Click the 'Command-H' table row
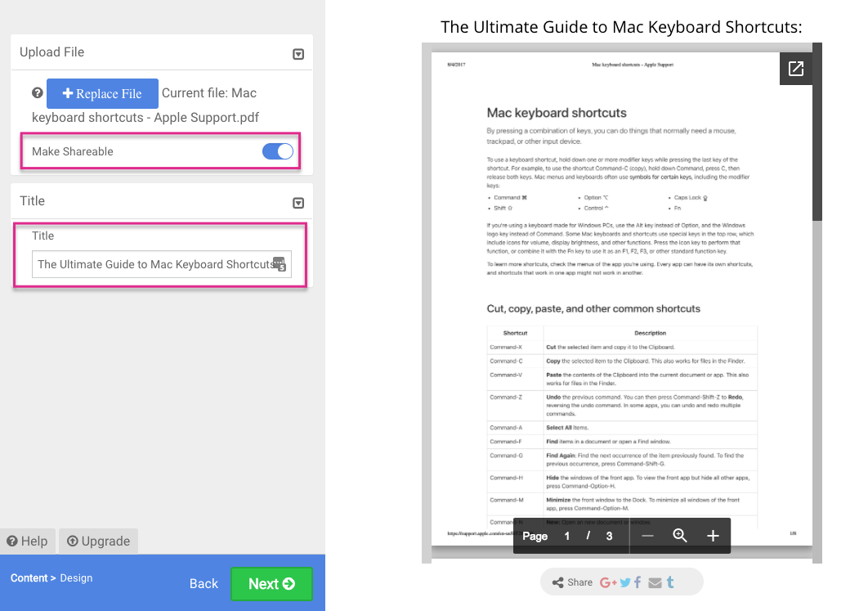Viewport: 868px width, 611px height. click(x=622, y=482)
